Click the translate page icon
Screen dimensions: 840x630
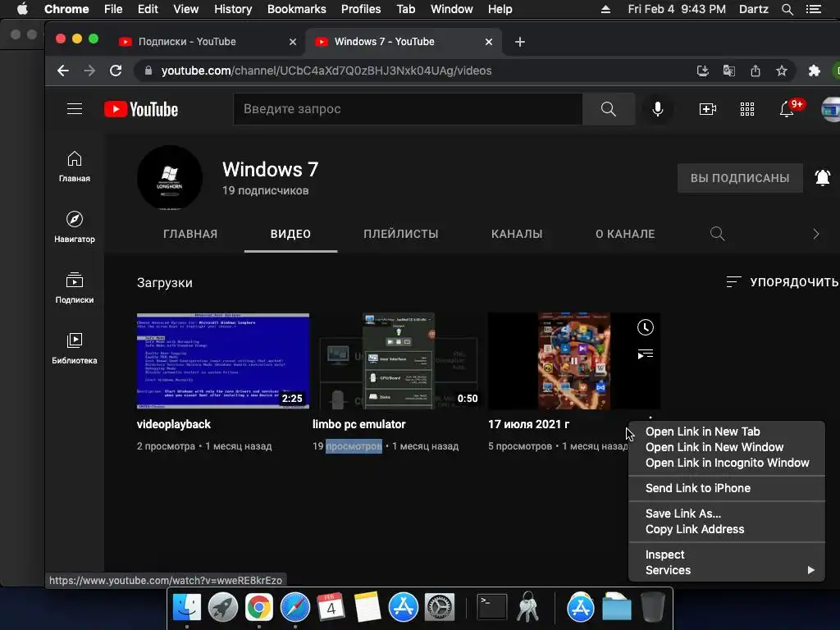click(x=728, y=71)
